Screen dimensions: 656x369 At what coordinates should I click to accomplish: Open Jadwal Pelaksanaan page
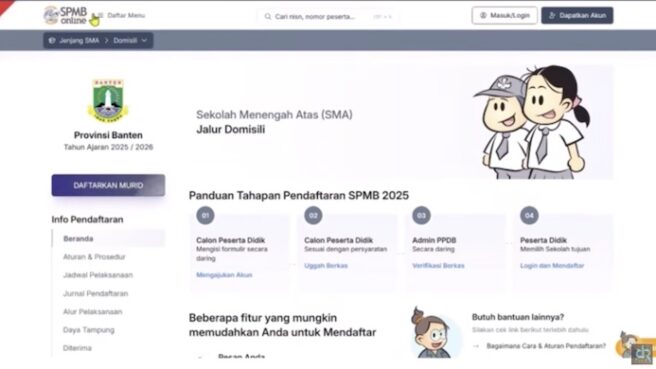click(x=98, y=275)
